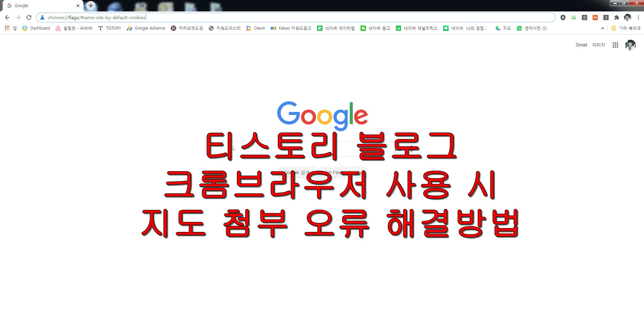This screenshot has height=320, width=644.
Task: Open the green monitor extension icon
Action: pyautogui.click(x=574, y=17)
